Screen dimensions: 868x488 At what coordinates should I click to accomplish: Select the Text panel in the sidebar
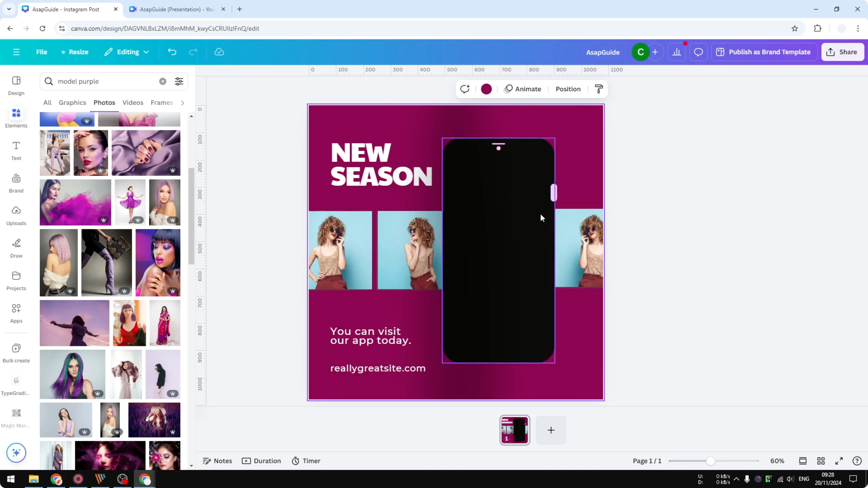pos(16,150)
